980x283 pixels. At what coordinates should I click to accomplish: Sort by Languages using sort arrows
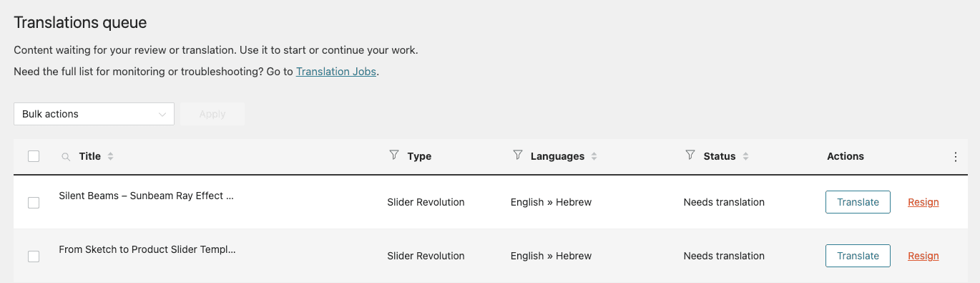click(x=594, y=156)
